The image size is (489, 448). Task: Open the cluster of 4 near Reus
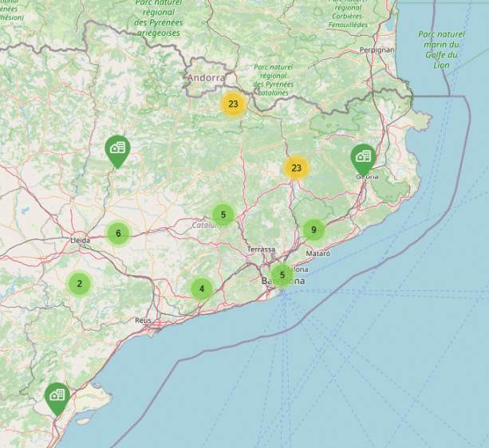point(202,289)
